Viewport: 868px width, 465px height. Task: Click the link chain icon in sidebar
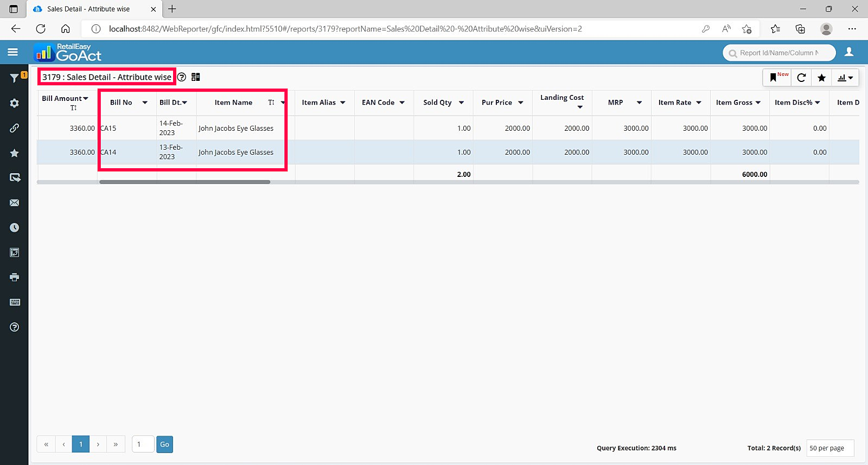pyautogui.click(x=15, y=128)
